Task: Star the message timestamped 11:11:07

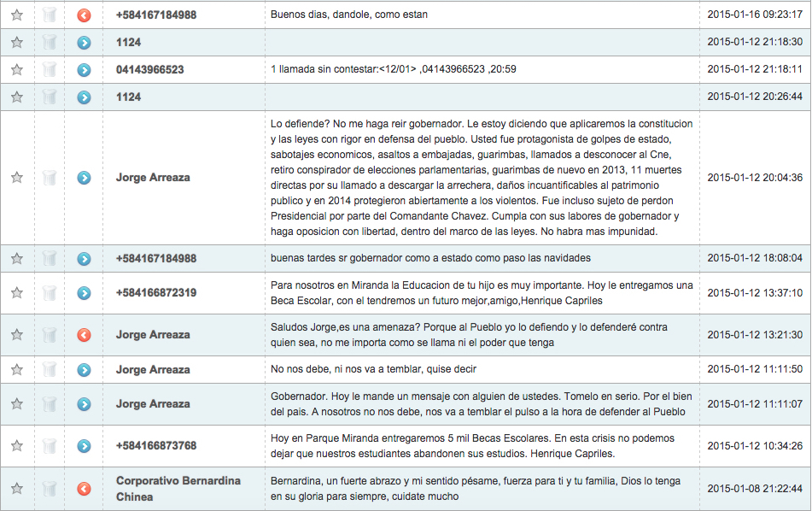Action: (x=17, y=403)
